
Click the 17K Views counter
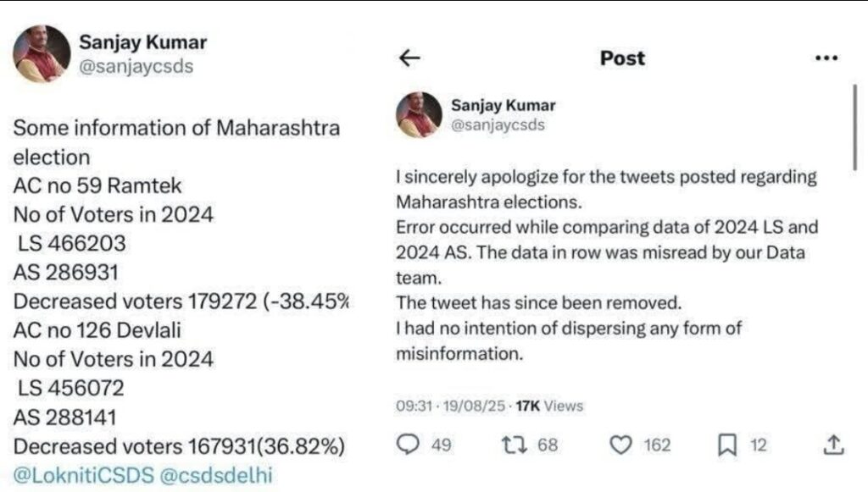point(549,406)
